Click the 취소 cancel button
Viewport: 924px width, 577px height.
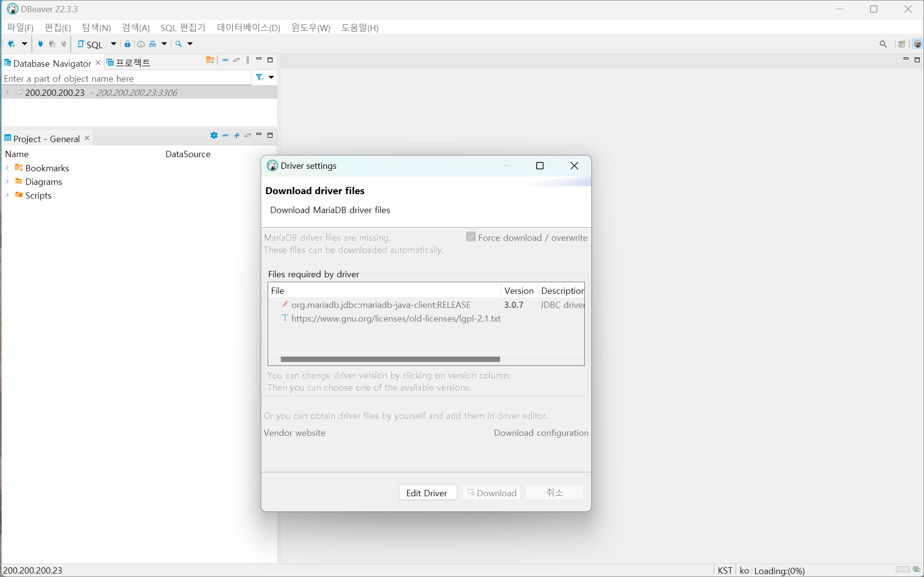point(555,492)
